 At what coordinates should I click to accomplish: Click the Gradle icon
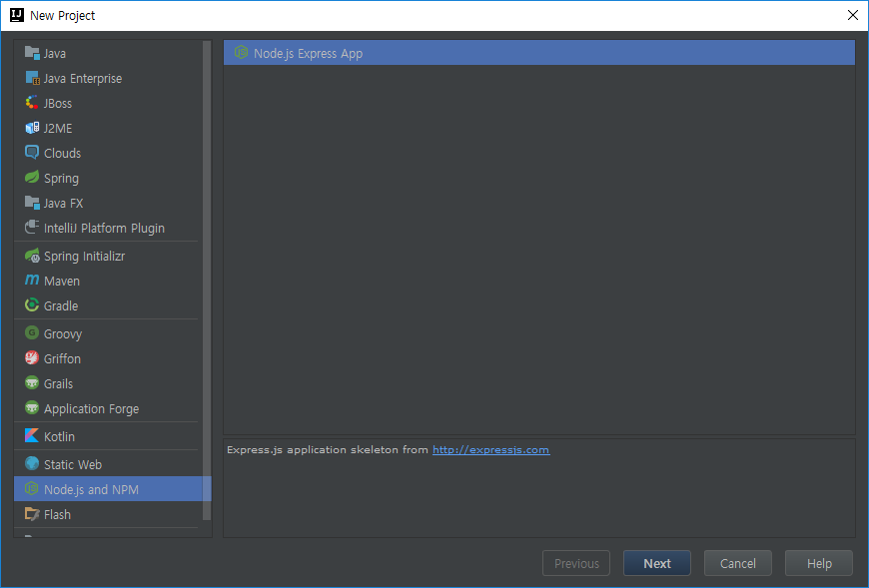(x=32, y=305)
